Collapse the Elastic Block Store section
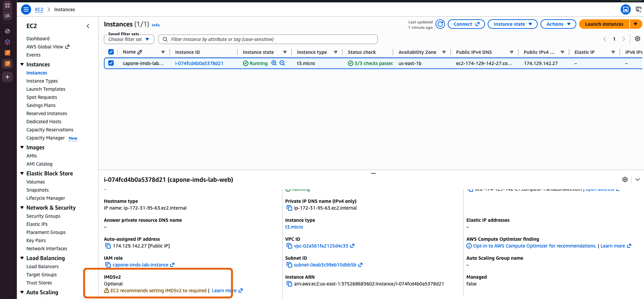 tap(22, 173)
